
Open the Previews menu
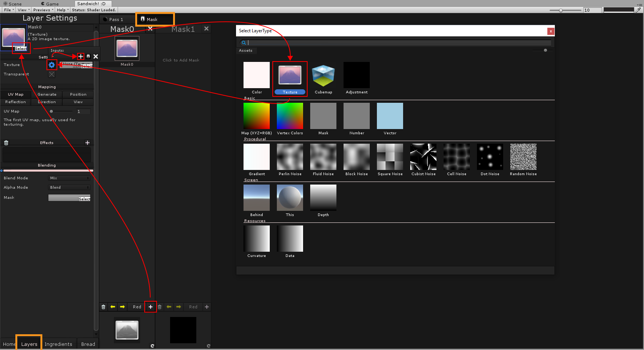[43, 10]
